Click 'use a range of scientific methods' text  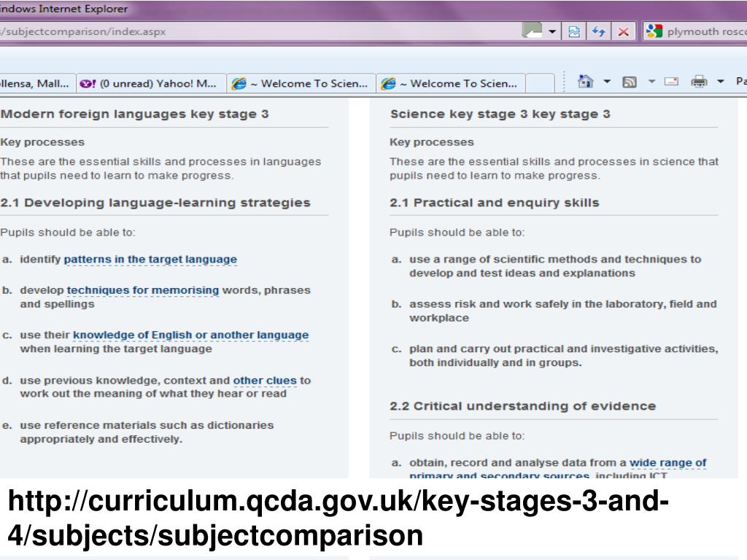point(555,266)
